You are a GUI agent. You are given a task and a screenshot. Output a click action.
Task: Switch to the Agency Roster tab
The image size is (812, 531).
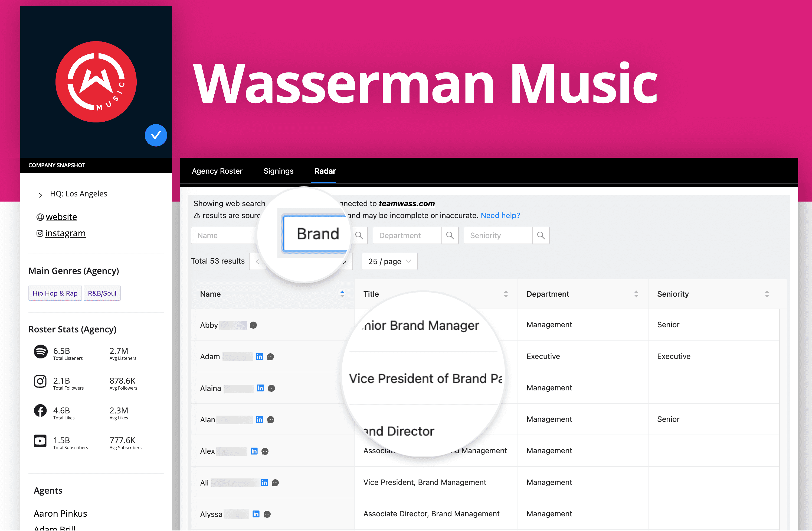pos(217,171)
